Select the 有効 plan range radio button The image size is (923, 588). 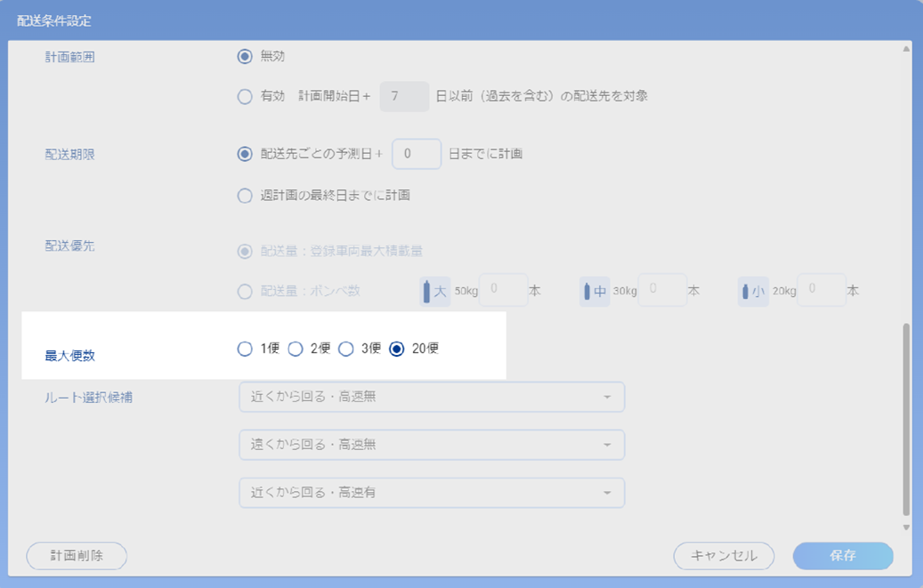pyautogui.click(x=245, y=97)
